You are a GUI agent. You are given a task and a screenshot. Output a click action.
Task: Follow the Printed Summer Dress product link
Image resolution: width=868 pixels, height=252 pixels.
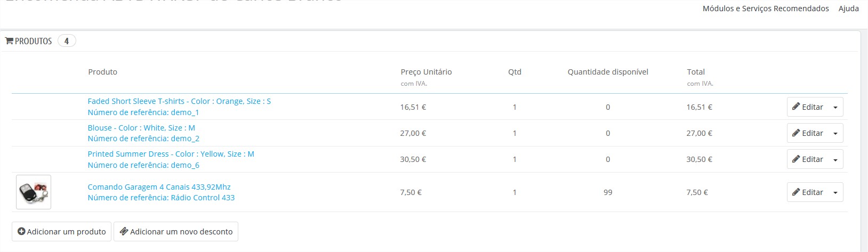coord(171,154)
